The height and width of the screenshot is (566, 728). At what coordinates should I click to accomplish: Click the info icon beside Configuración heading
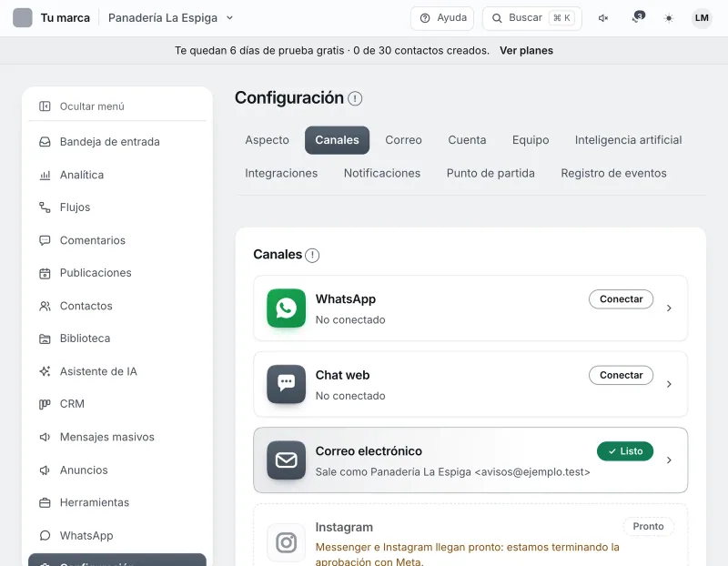click(355, 98)
